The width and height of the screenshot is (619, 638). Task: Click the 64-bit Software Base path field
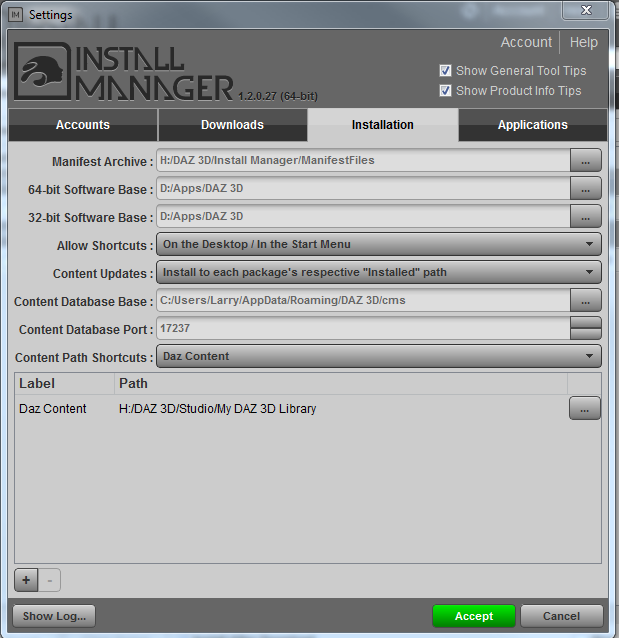pos(363,188)
